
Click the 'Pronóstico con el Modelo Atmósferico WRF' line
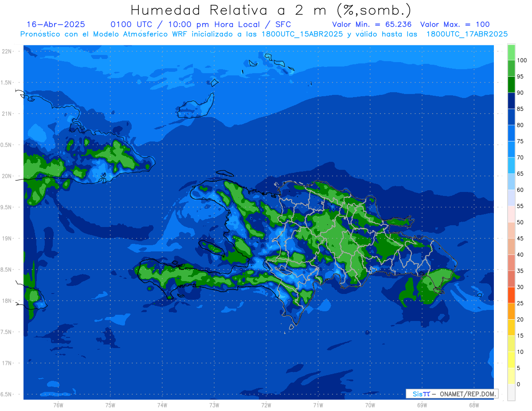pyautogui.click(x=105, y=34)
